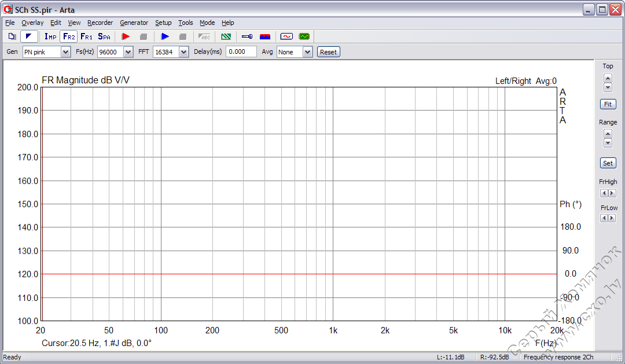Click the FrHigh left arrow
The height and width of the screenshot is (364, 625).
604,193
